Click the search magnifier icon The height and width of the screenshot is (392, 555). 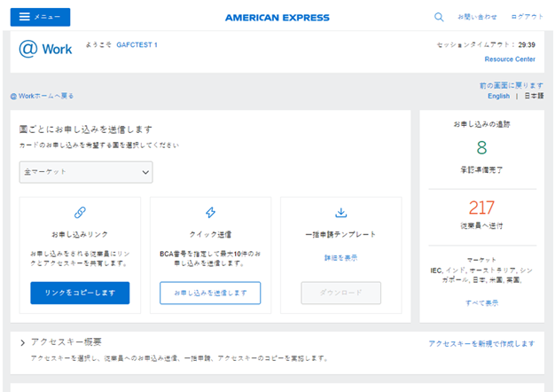439,17
